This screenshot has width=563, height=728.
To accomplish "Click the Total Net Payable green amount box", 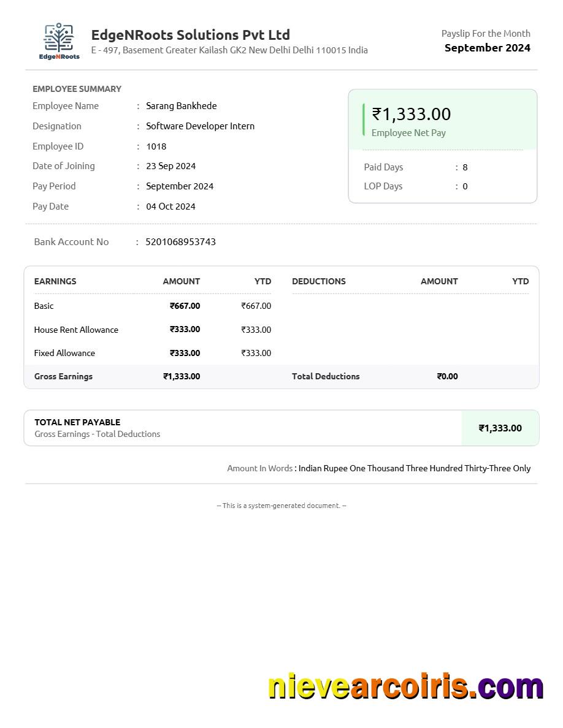I will tap(500, 428).
